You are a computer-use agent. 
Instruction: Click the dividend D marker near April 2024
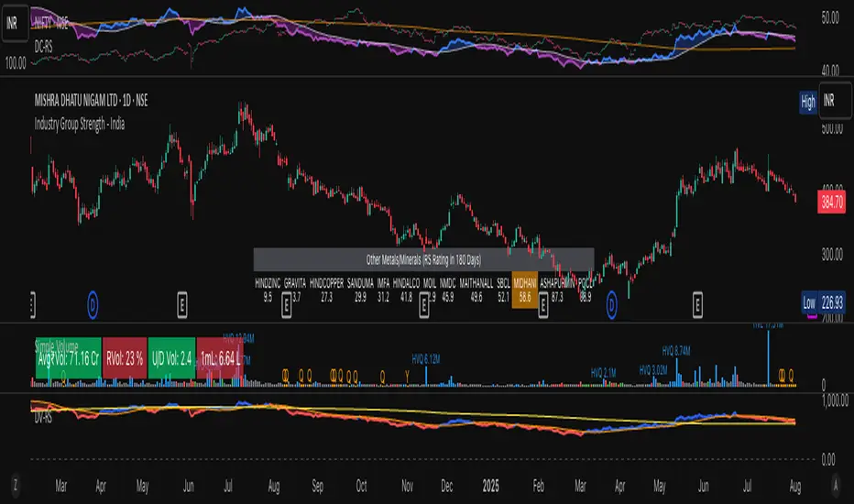(x=93, y=304)
